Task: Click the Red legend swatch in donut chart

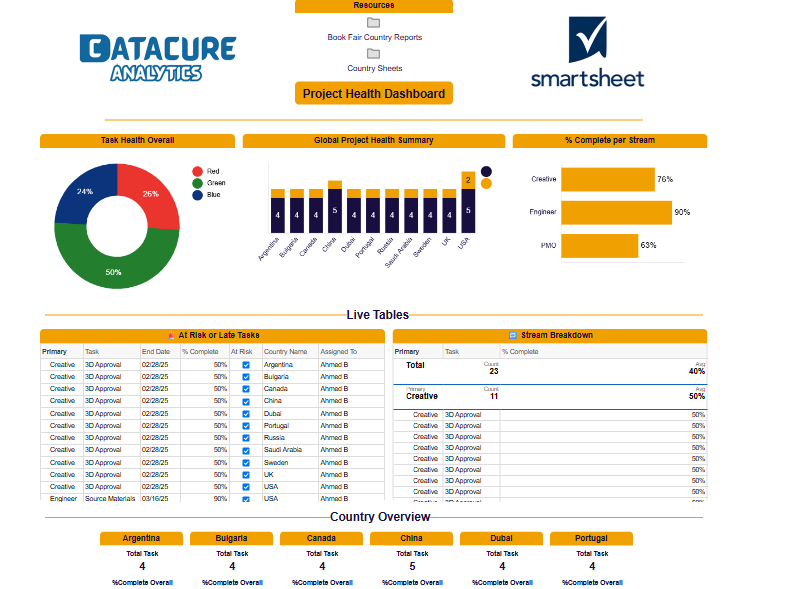Action: [198, 171]
